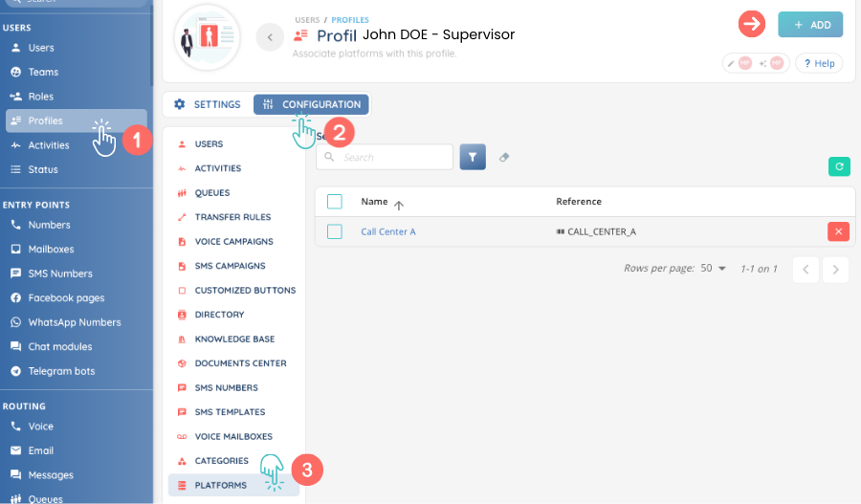Go to next page of results
The width and height of the screenshot is (861, 504).
pyautogui.click(x=835, y=270)
